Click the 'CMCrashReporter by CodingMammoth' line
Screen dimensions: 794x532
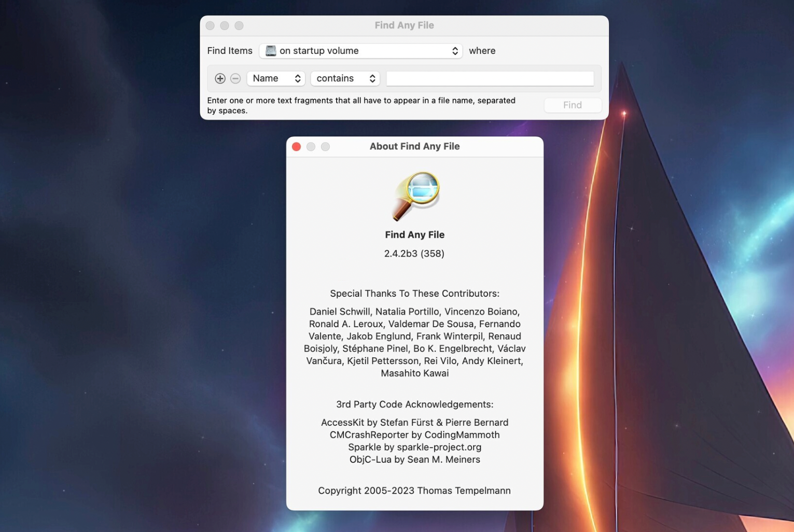click(x=415, y=435)
